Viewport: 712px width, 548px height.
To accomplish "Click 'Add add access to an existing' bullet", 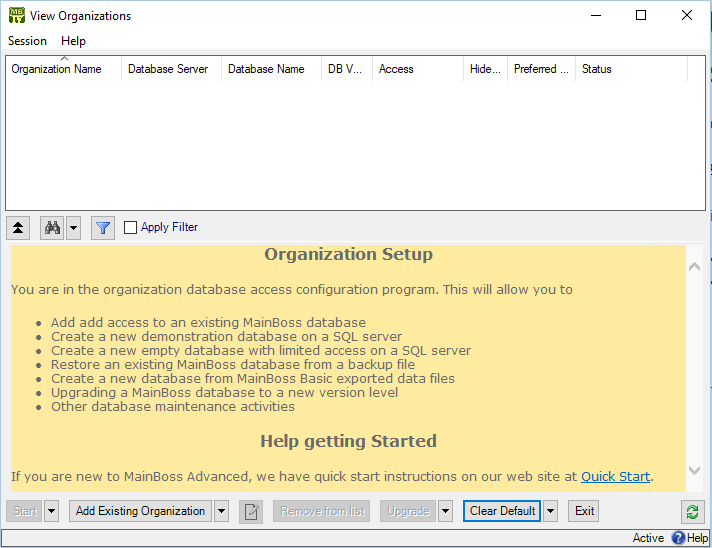I will point(208,322).
